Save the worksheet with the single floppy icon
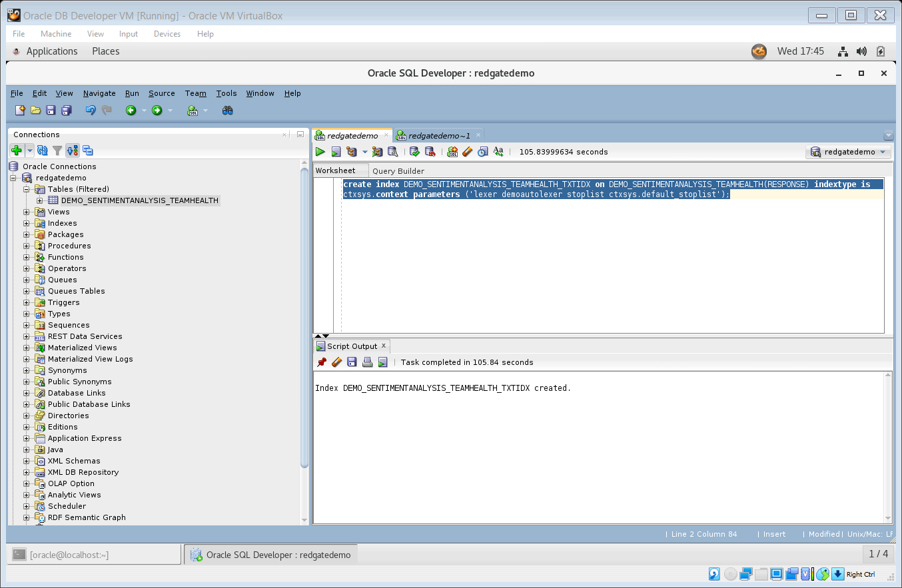This screenshot has width=902, height=588. tap(51, 111)
